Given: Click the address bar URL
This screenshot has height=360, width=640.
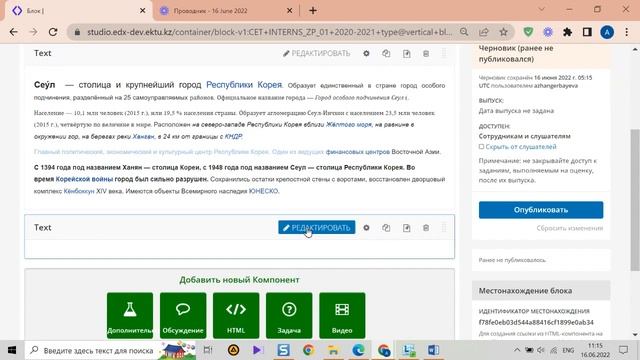Looking at the screenshot, I should [x=269, y=32].
